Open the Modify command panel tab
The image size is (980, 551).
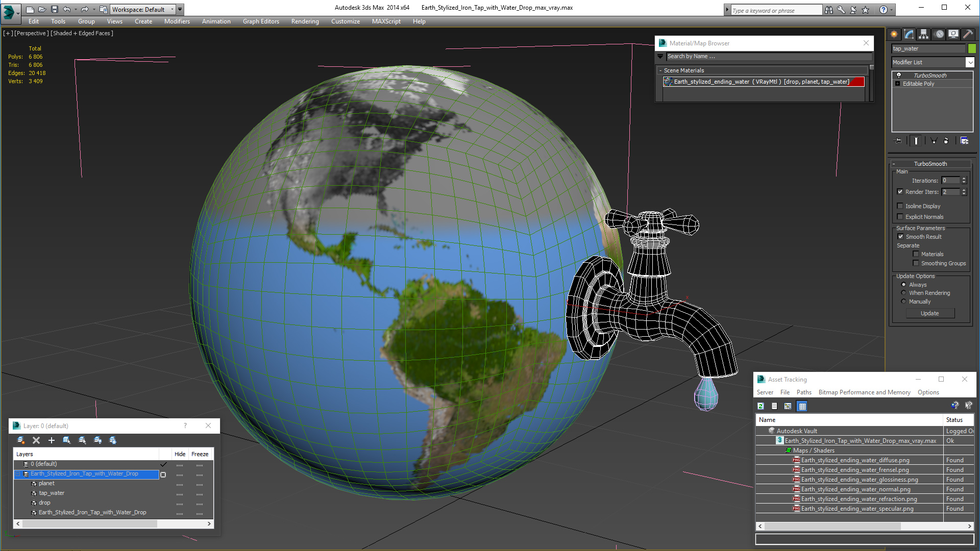point(909,34)
